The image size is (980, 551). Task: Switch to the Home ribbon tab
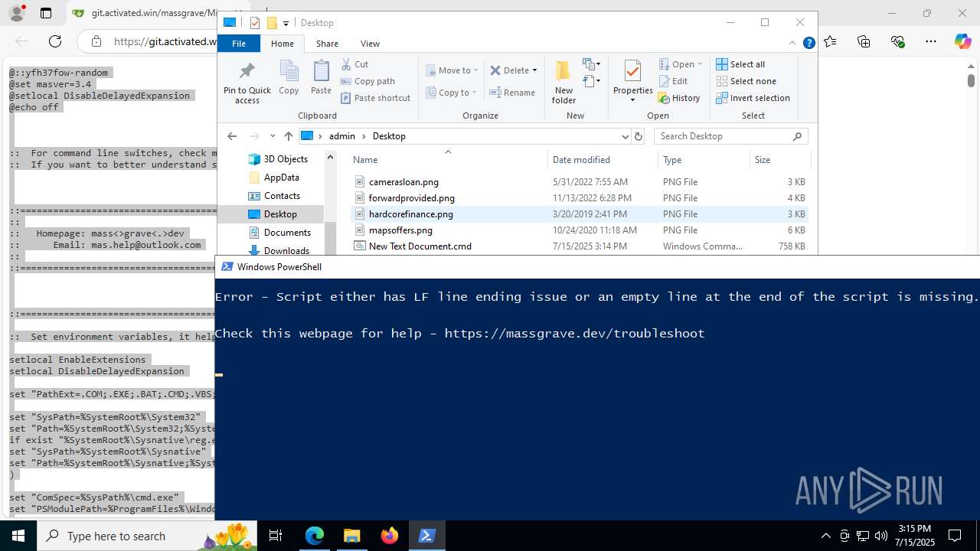click(x=283, y=44)
